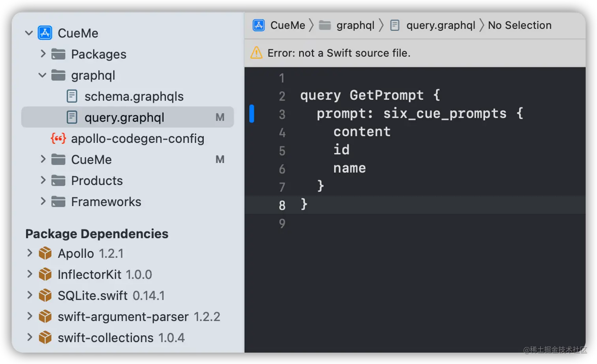Click the Apollo package box icon
The image size is (597, 364).
point(45,253)
